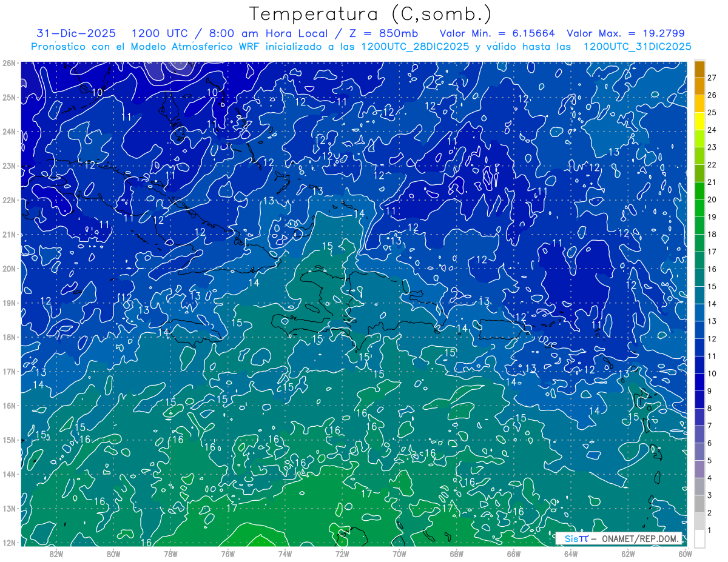The image size is (728, 562).
Task: Click the "74W" longitude axis label
Action: [285, 554]
